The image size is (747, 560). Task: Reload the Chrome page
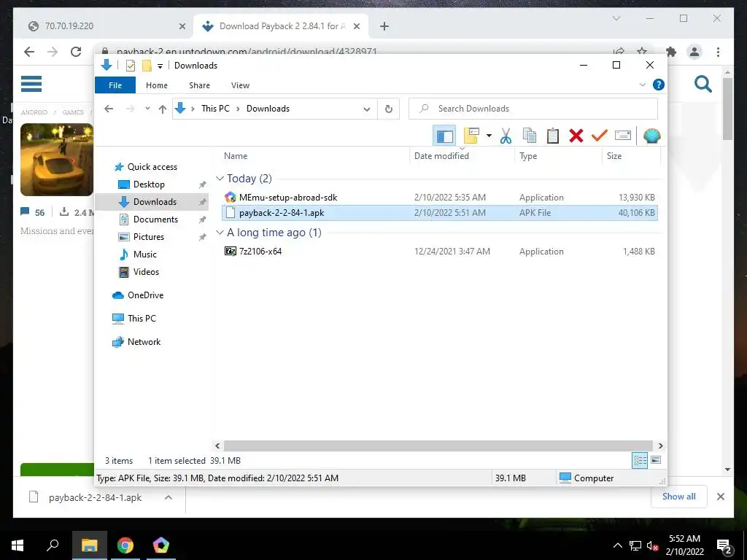coord(76,52)
